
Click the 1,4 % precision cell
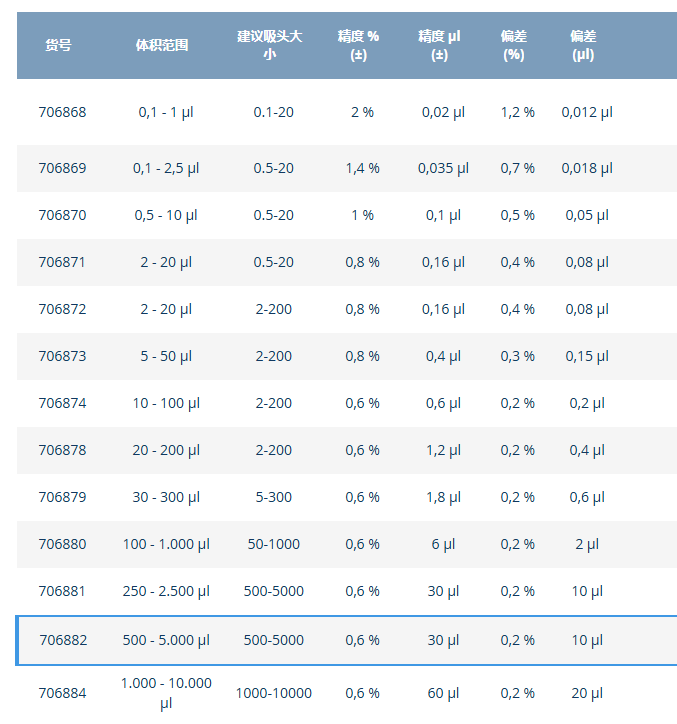pos(362,168)
